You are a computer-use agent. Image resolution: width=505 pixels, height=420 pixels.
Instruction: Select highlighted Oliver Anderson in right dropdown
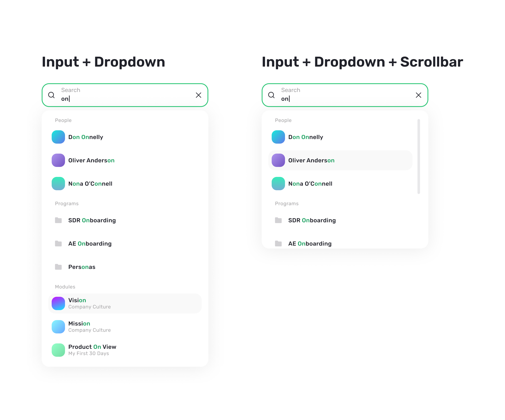tap(311, 160)
